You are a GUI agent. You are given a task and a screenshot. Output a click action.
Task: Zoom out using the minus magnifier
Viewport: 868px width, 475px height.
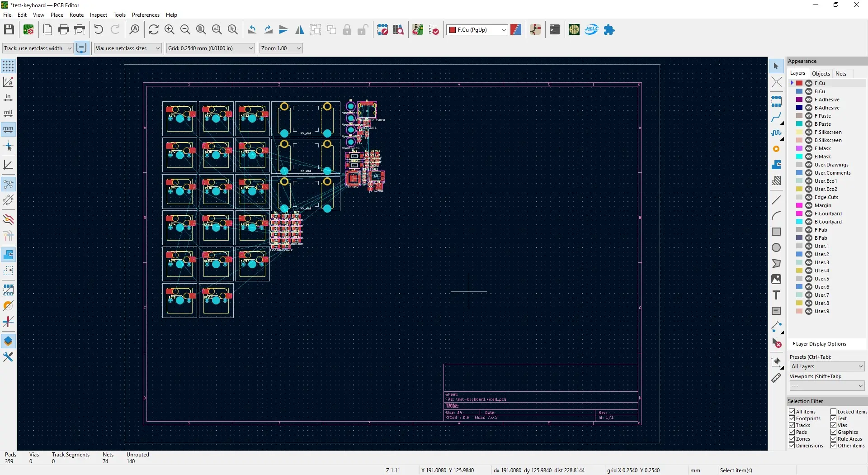pyautogui.click(x=185, y=30)
